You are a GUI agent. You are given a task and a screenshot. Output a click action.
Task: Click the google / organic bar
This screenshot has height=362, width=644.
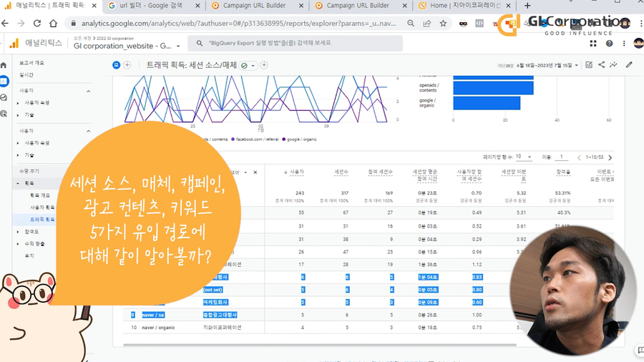487,103
